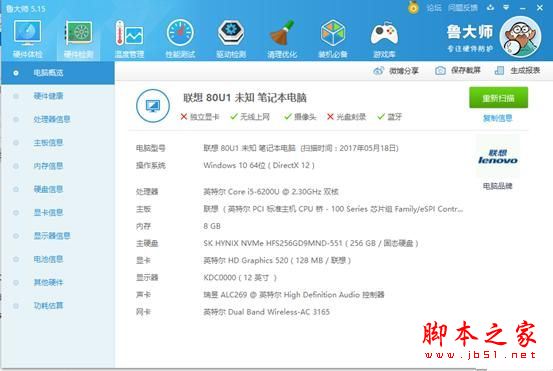Click the gold medal icon in title bar
The image size is (553, 371).
tap(413, 7)
